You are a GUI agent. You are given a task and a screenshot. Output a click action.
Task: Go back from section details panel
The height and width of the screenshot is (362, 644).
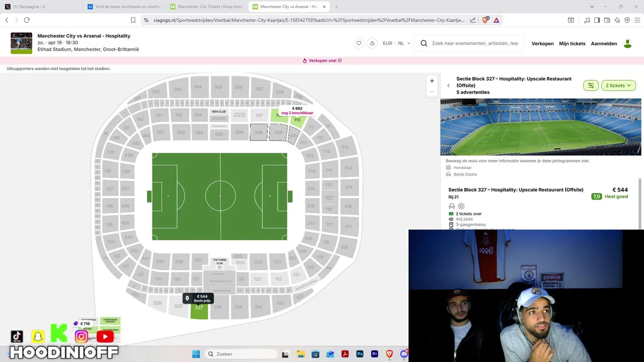pyautogui.click(x=448, y=85)
